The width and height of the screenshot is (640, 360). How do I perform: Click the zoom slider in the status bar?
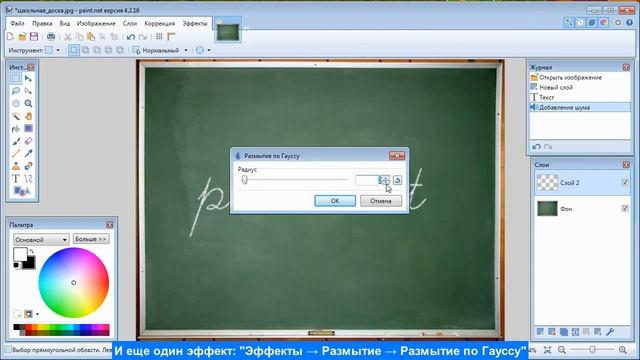pyautogui.click(x=593, y=350)
